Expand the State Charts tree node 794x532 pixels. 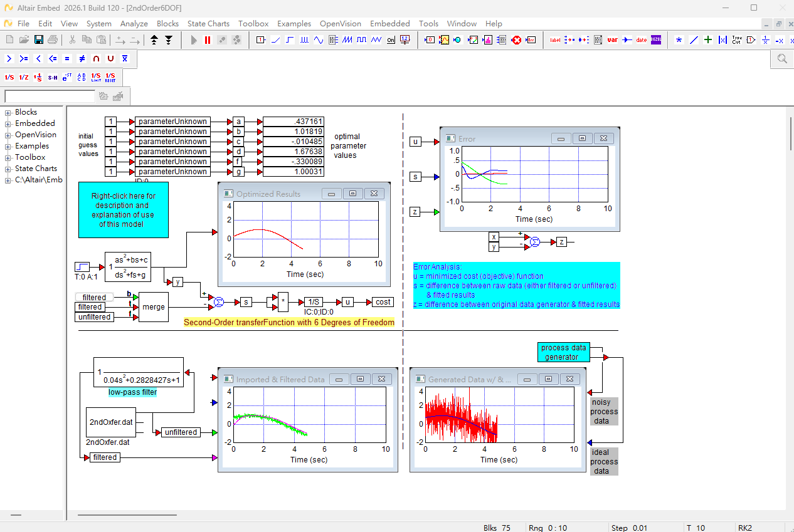[x=8, y=169]
